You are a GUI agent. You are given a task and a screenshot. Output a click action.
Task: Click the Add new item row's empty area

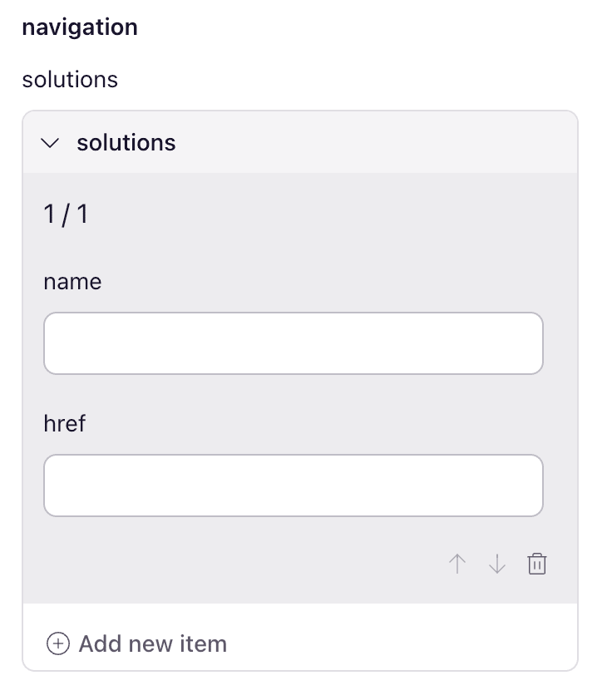402,643
